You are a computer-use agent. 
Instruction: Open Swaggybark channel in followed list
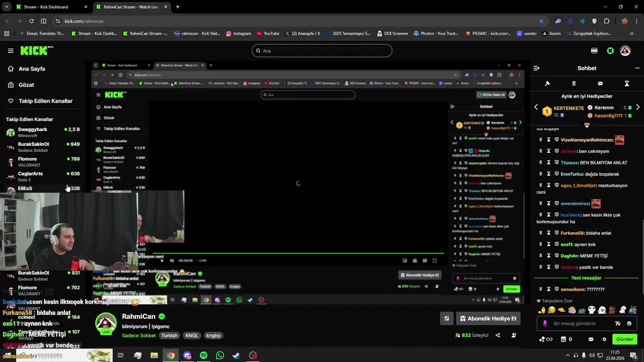[x=43, y=132]
